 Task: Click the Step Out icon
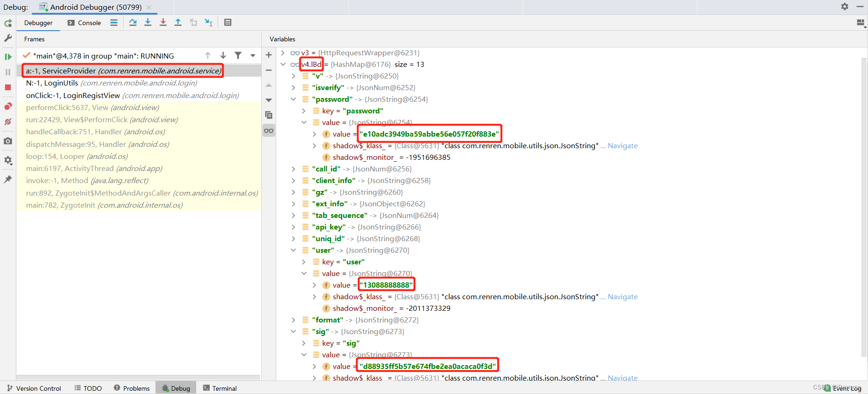click(178, 22)
